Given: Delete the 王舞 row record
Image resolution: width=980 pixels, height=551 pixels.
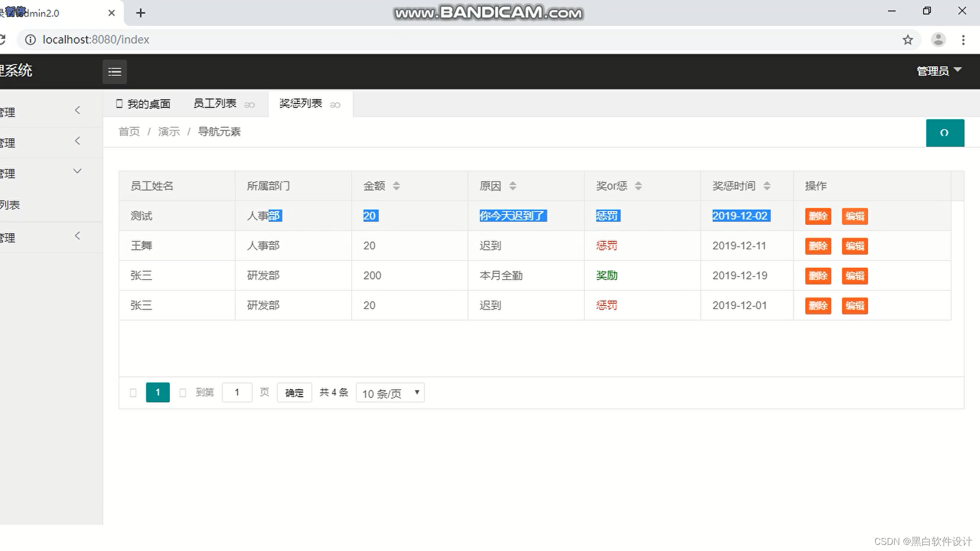Looking at the screenshot, I should [818, 246].
